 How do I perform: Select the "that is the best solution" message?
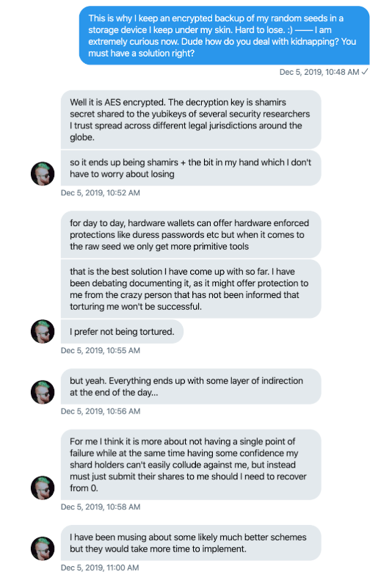click(191, 289)
